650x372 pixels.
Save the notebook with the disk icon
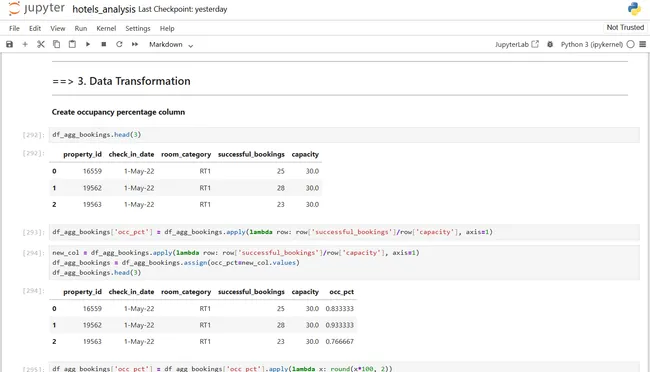[x=10, y=44]
